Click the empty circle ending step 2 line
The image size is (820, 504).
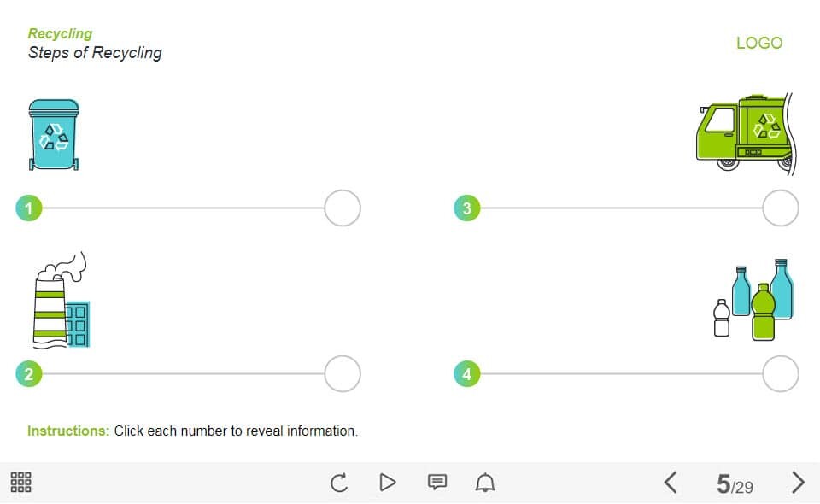[x=343, y=374]
